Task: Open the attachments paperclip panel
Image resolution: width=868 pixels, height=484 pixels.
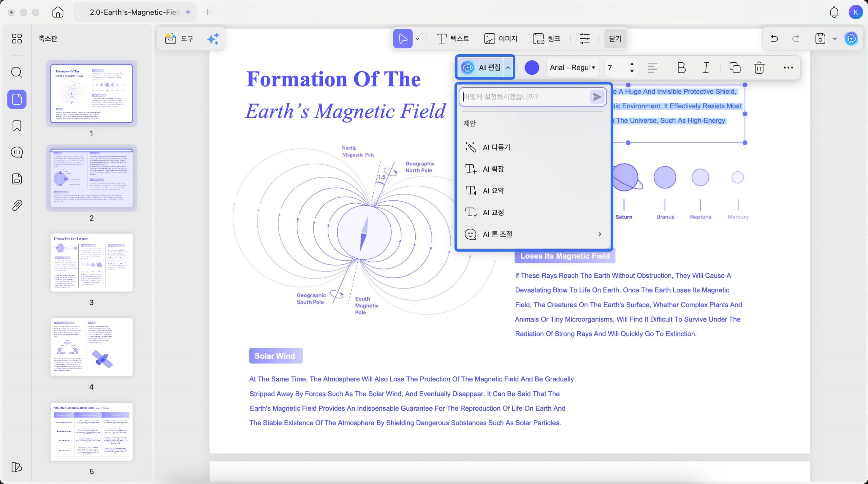Action: pos(17,205)
